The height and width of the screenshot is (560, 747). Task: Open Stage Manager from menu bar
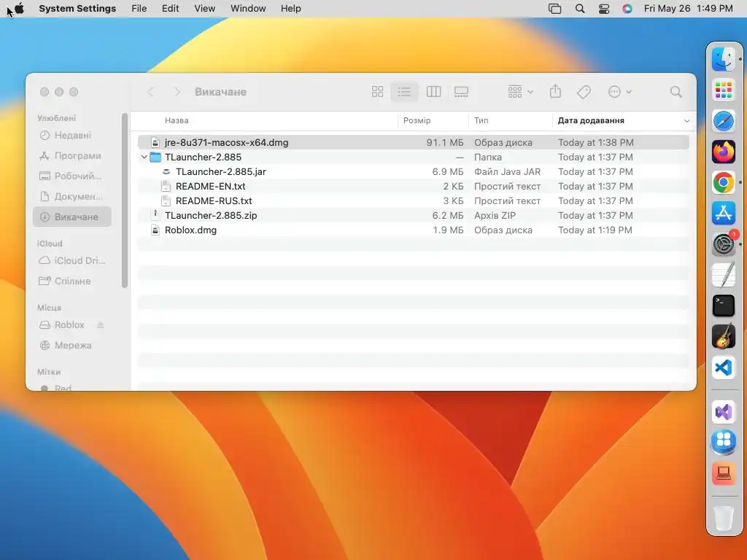coord(555,9)
